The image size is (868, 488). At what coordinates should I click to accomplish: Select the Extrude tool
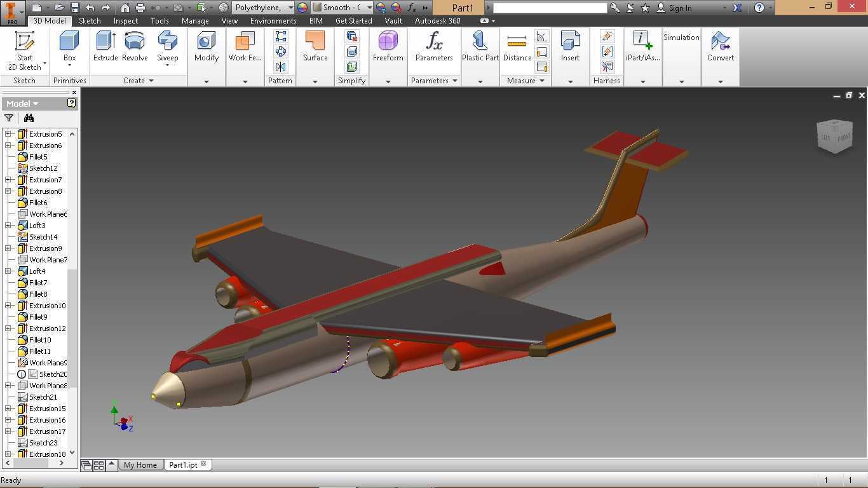(x=105, y=46)
